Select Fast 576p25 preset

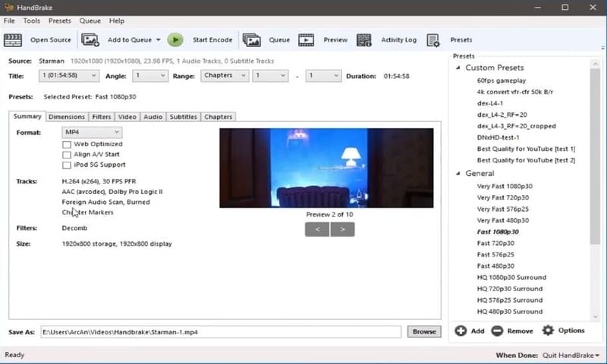coord(495,255)
